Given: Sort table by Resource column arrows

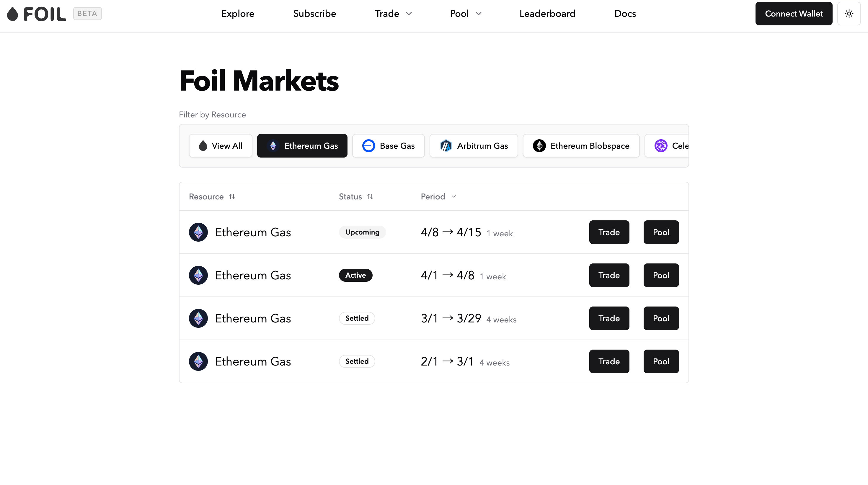Looking at the screenshot, I should 232,196.
